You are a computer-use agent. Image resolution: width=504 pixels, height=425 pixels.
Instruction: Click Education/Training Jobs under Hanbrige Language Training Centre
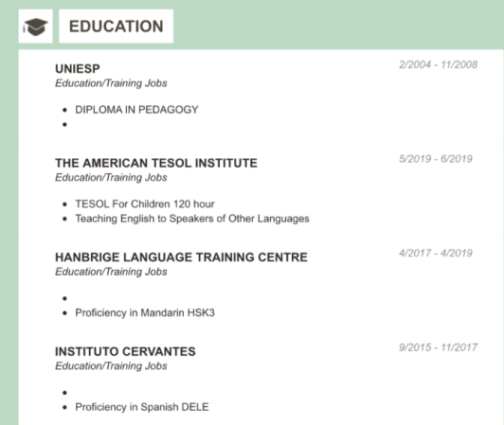(111, 272)
